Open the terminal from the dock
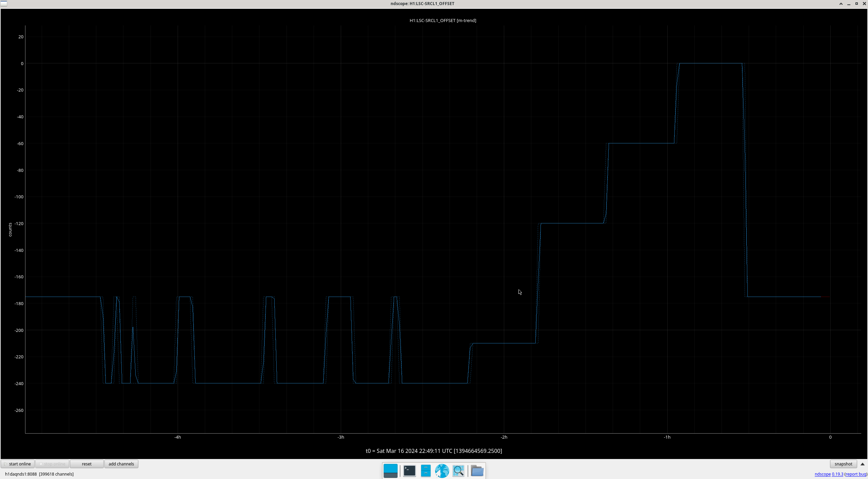The image size is (868, 479). (x=409, y=471)
